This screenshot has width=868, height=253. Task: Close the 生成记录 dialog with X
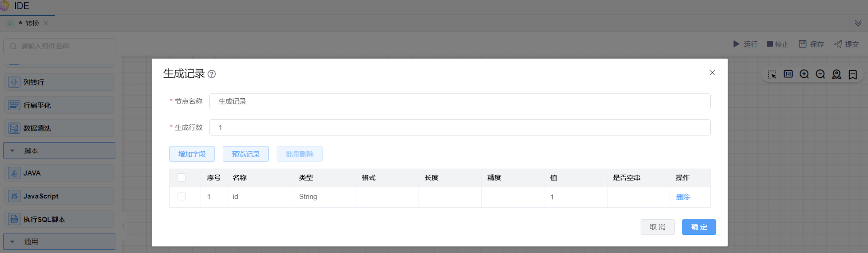(x=712, y=73)
